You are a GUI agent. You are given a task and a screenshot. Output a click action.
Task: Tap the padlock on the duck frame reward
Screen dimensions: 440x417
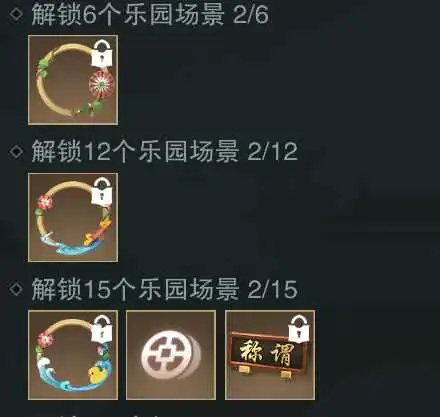click(102, 329)
